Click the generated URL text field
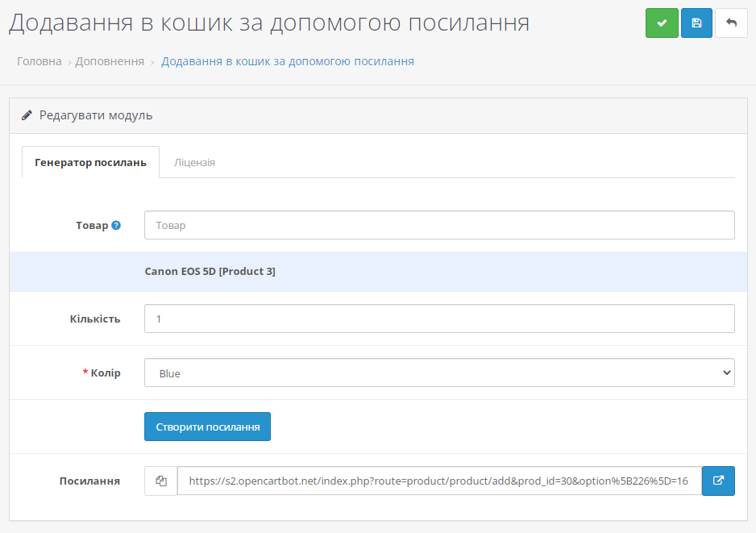This screenshot has width=756, height=533. coord(439,481)
